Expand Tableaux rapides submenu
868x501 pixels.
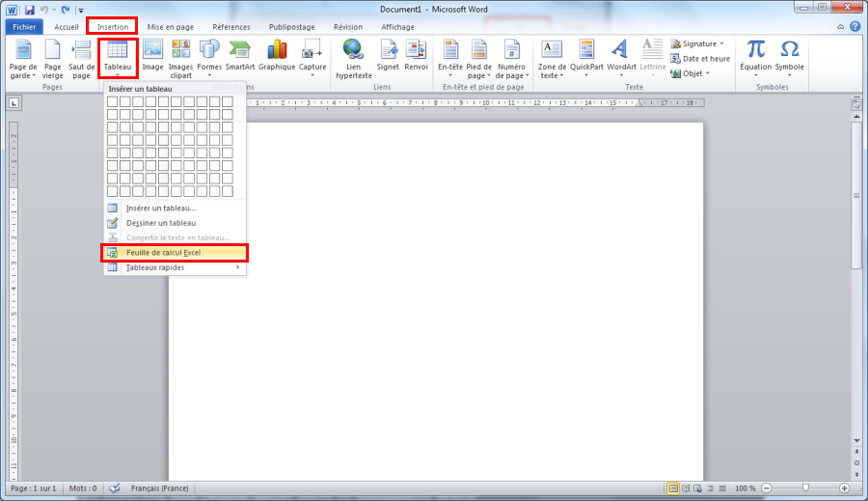(175, 267)
